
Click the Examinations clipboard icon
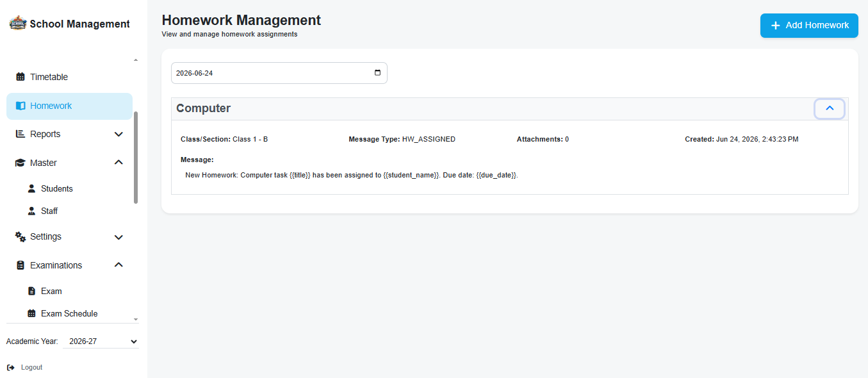coord(20,265)
